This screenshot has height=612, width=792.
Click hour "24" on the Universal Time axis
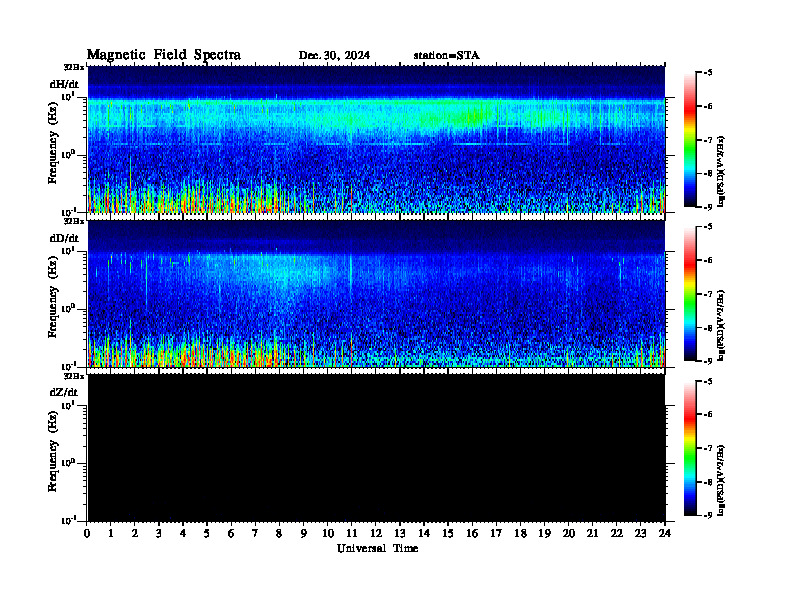(x=665, y=533)
